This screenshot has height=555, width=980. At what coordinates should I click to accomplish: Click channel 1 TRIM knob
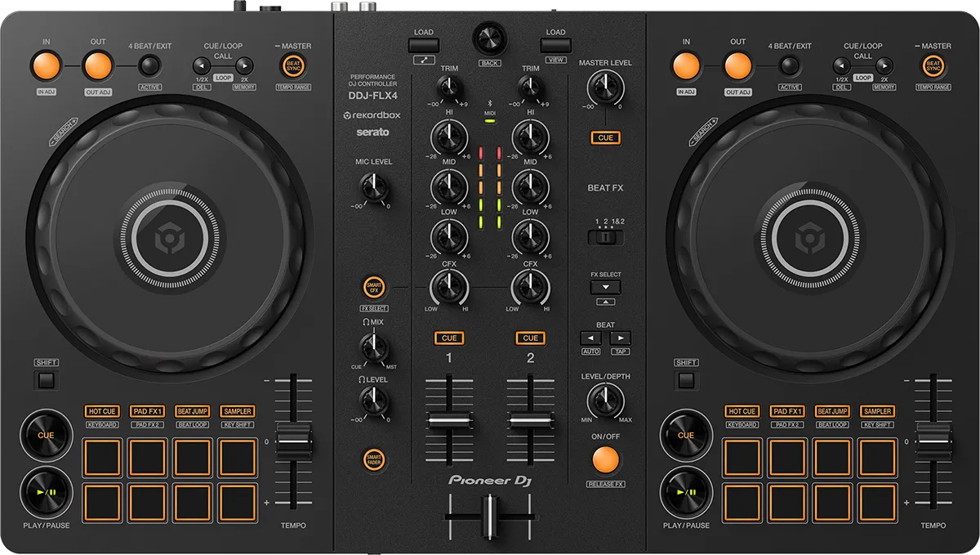(x=450, y=87)
